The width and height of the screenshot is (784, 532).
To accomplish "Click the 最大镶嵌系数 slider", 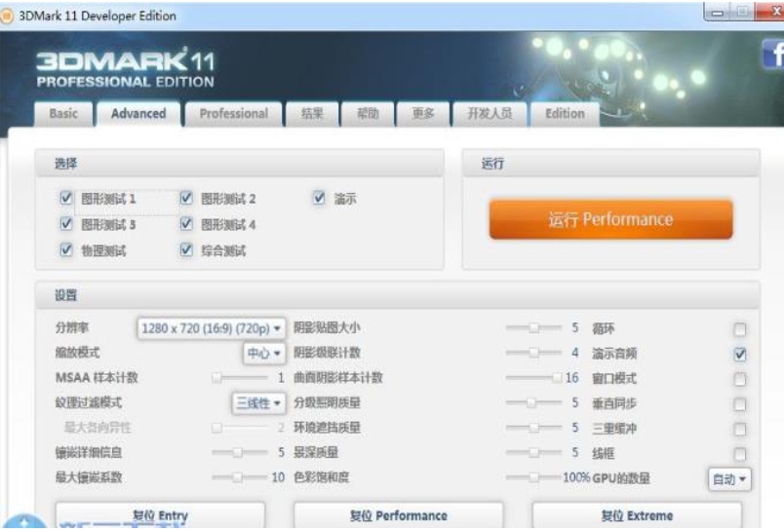I will 240,477.
